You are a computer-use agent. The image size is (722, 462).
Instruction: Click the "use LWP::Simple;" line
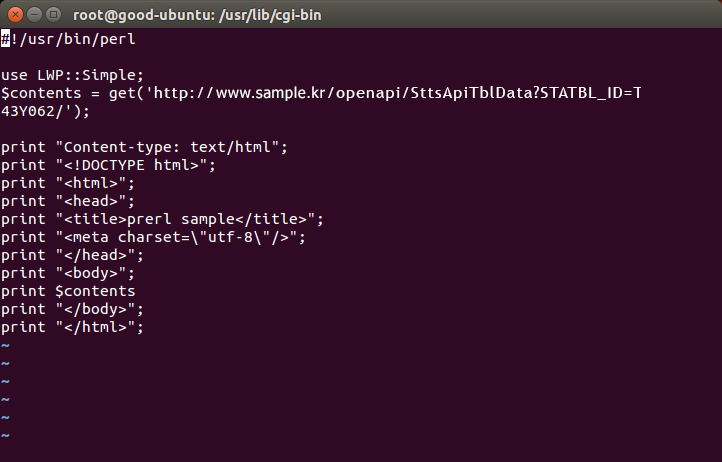(72, 75)
